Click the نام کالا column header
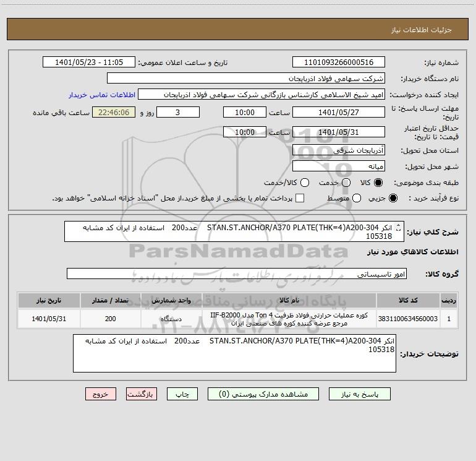Viewport: 476px width, 461px height. point(289,300)
